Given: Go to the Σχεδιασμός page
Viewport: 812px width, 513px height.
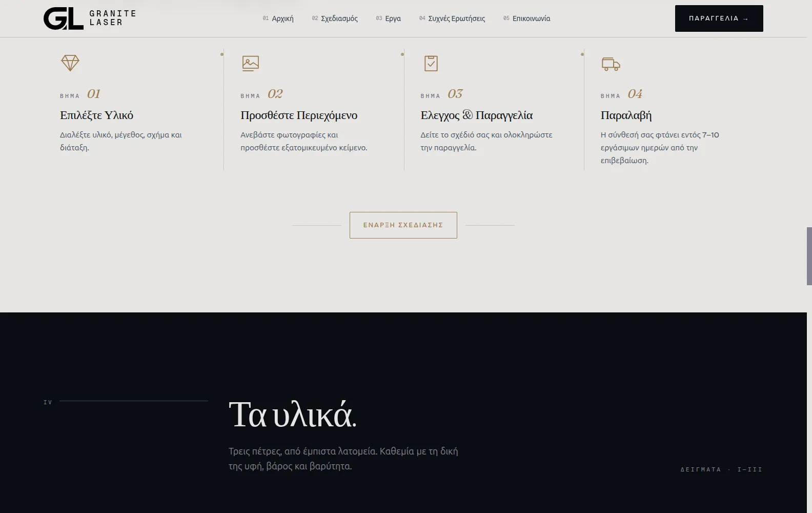Looking at the screenshot, I should (x=335, y=18).
